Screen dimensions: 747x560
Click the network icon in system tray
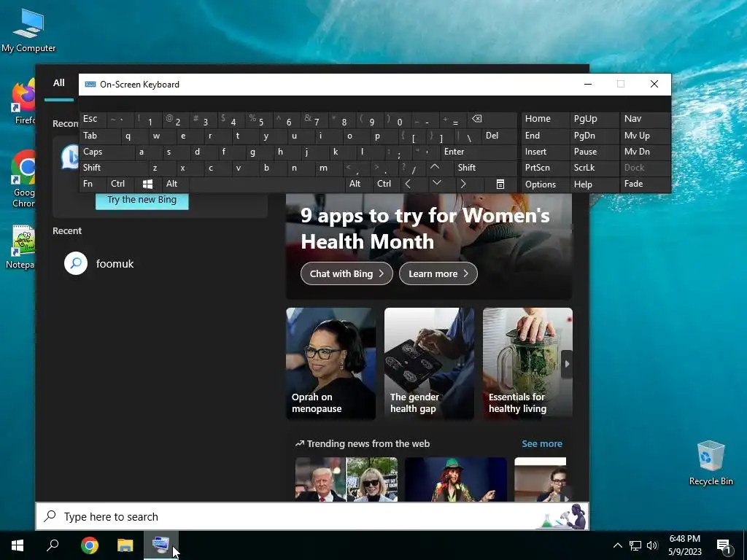point(635,545)
